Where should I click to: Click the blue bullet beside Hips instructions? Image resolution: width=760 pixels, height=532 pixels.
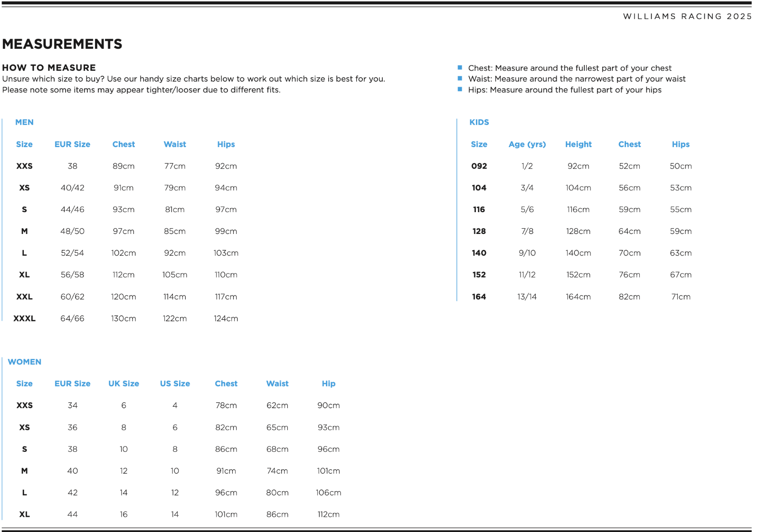[x=460, y=89]
